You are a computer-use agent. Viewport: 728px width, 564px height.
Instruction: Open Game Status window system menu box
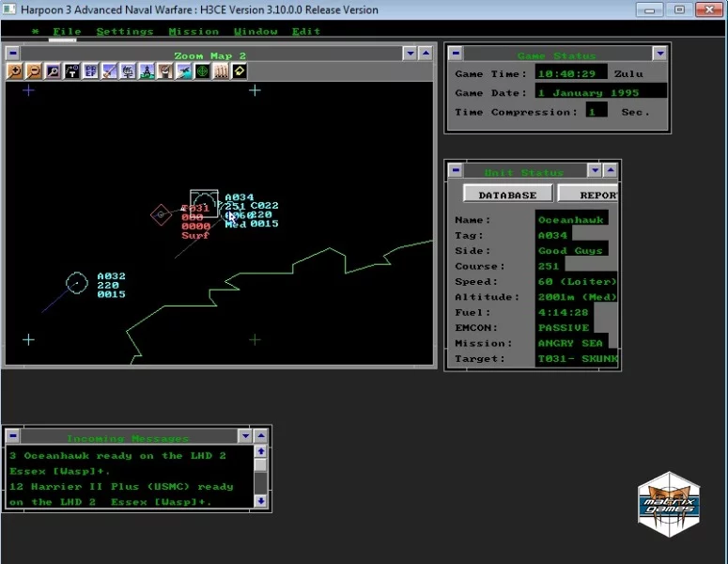[x=455, y=54]
